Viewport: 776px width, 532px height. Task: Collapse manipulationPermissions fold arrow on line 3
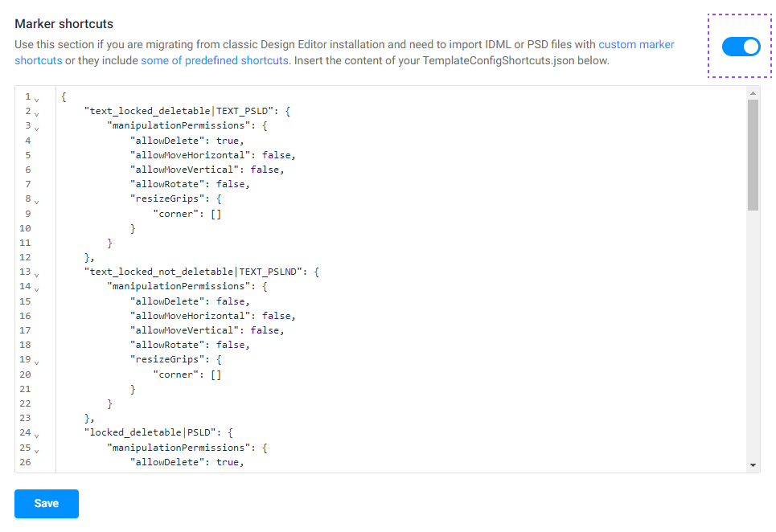[x=37, y=128]
